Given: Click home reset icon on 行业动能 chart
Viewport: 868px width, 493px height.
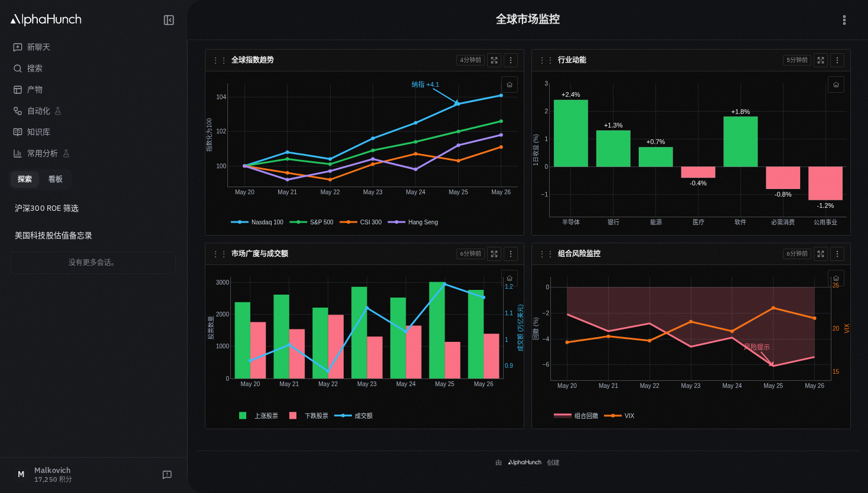Looking at the screenshot, I should [x=836, y=84].
